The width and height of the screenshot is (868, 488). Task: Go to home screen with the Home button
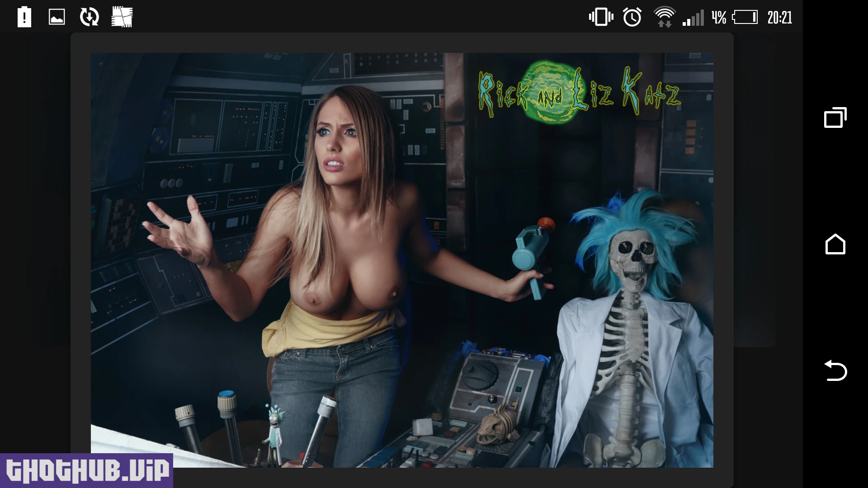pos(835,244)
